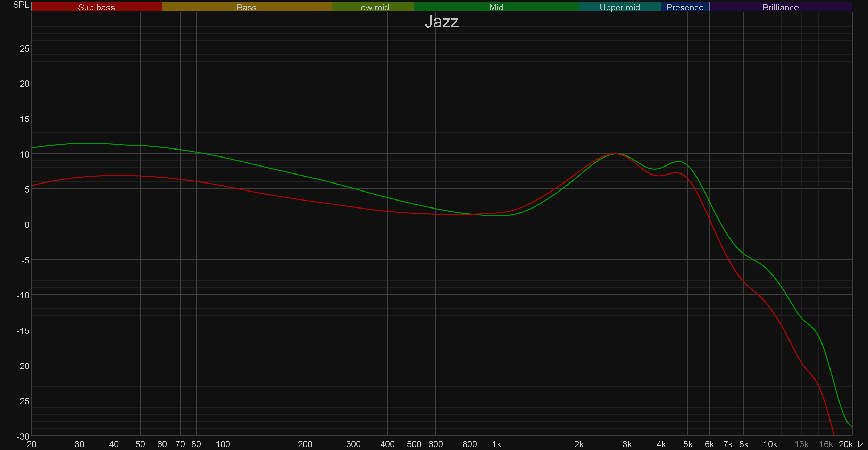
Task: Click the blue Presence band segment
Action: [x=685, y=7]
